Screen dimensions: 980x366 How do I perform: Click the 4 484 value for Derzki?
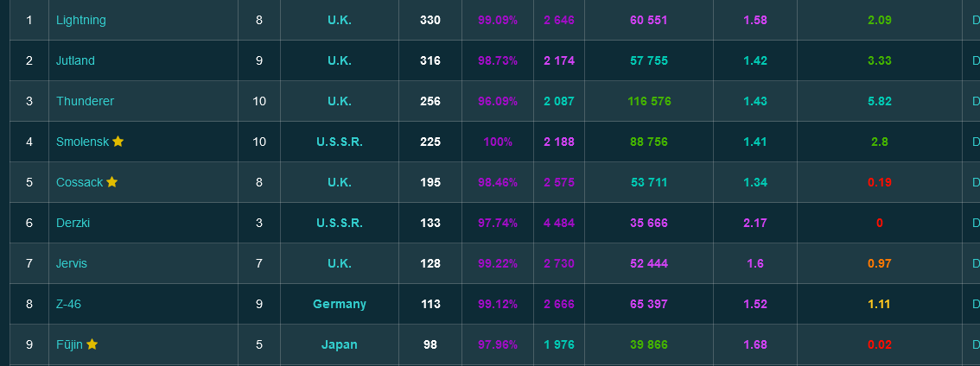[x=559, y=223]
